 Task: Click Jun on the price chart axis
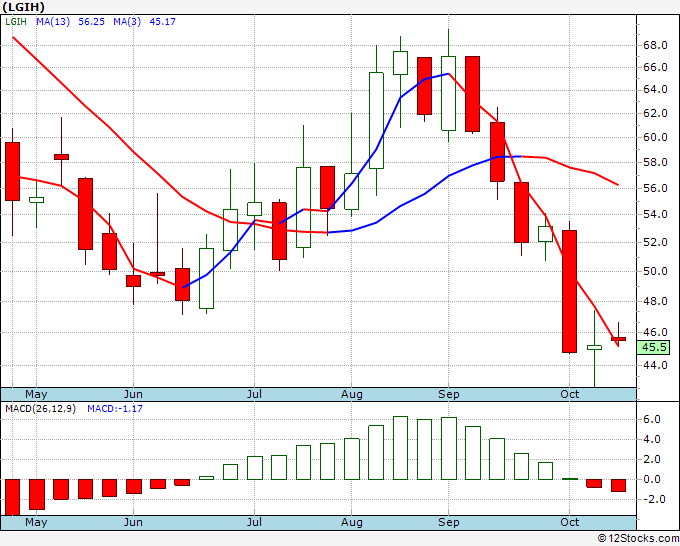pyautogui.click(x=133, y=394)
